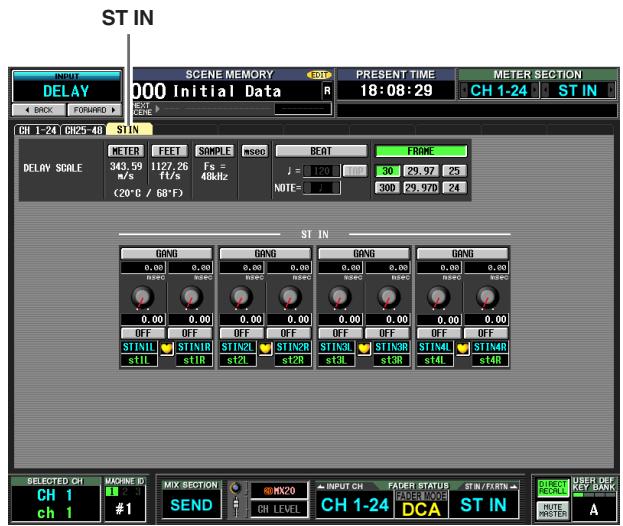Click the small knob icon in Mix Section
The width and height of the screenshot is (623, 526).
tap(236, 488)
